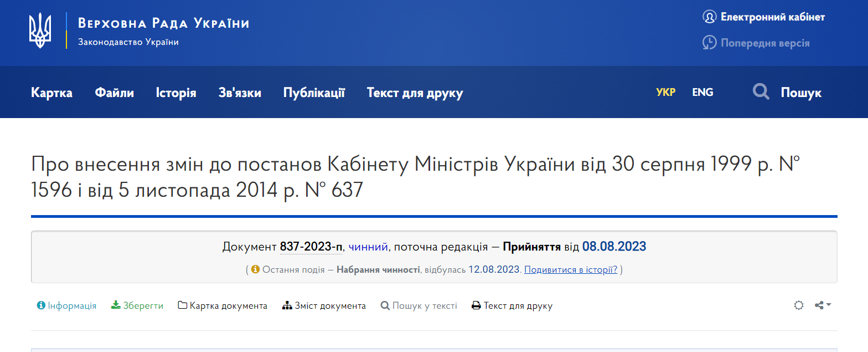Select УКР language option
The height and width of the screenshot is (352, 868).
[665, 92]
